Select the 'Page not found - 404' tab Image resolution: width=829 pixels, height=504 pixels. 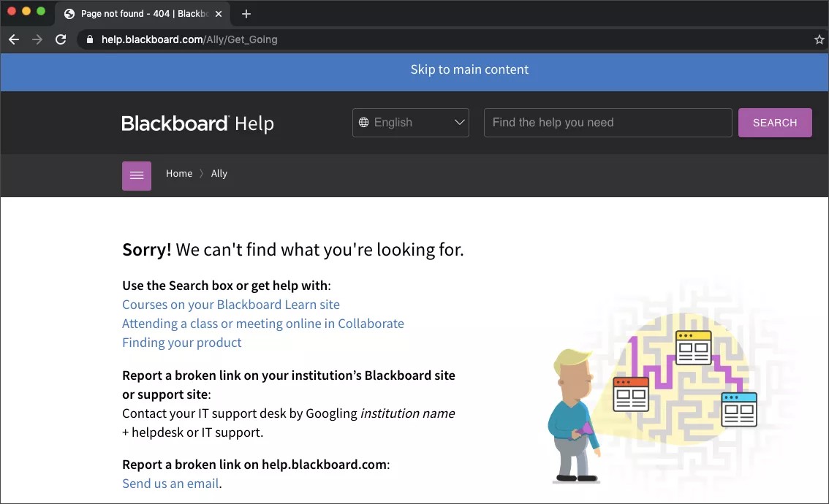[x=139, y=14]
